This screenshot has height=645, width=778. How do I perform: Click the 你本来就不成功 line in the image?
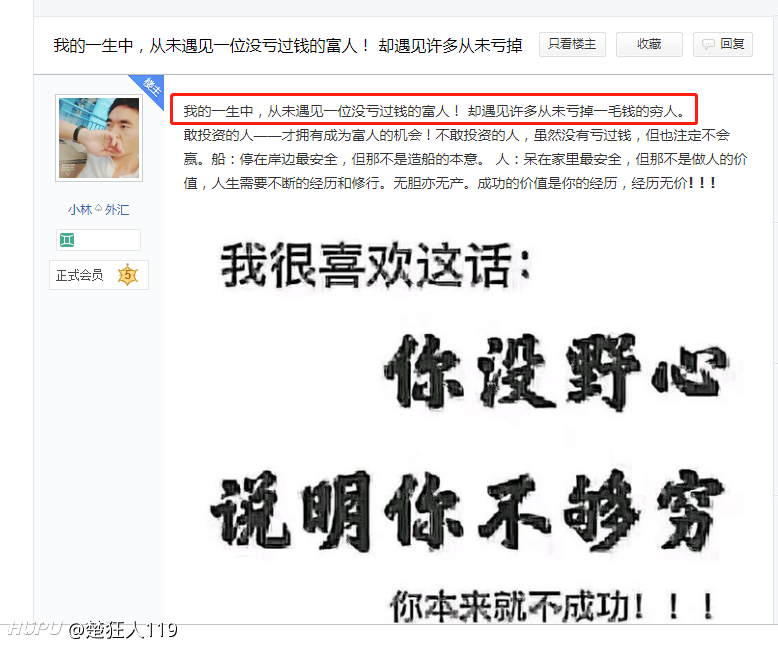552,606
